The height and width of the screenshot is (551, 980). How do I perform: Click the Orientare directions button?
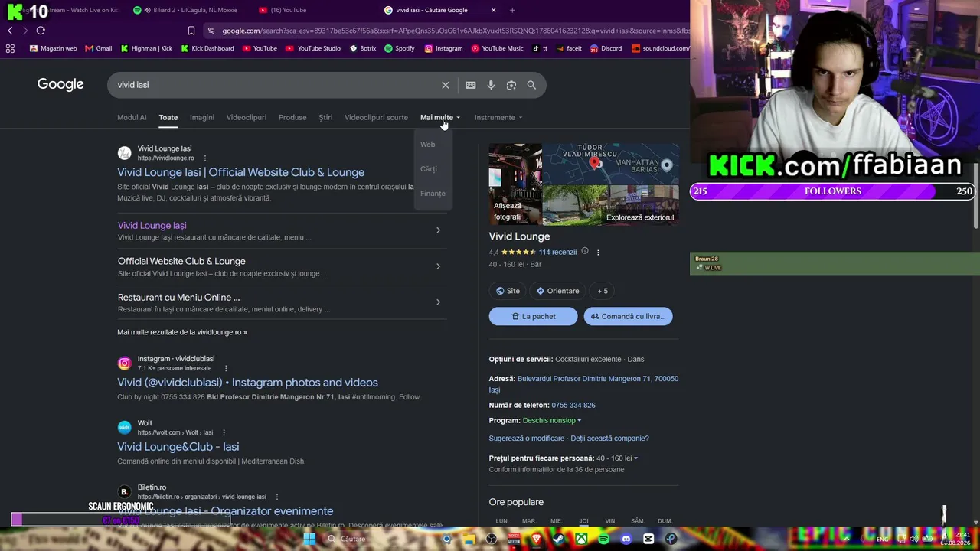557,291
